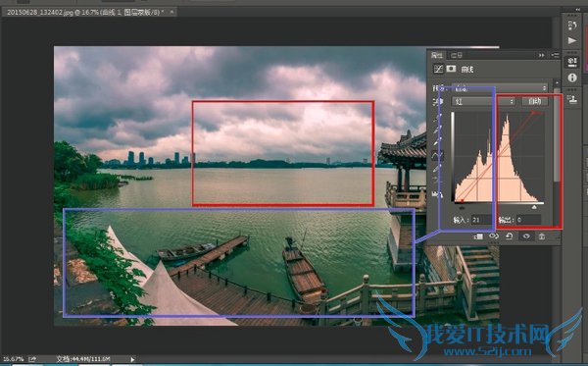Open the Actions play icon in the dock
Image resolution: width=588 pixels, height=366 pixels.
(572, 40)
